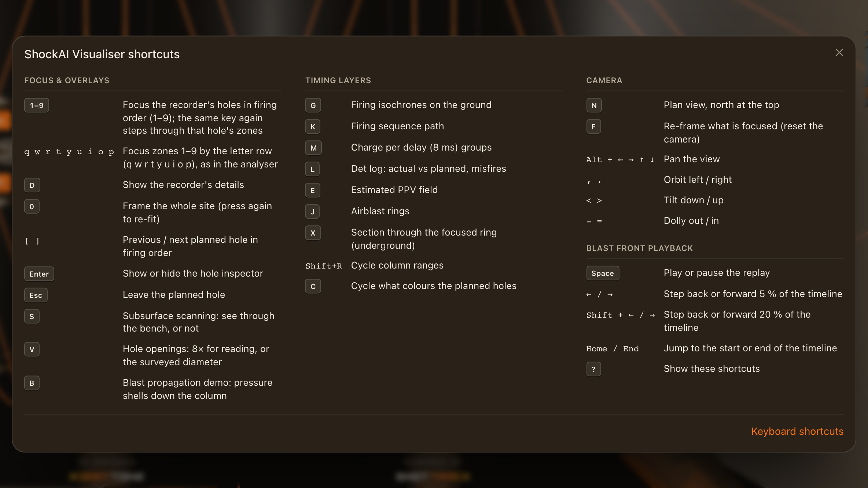Click 'Show or hide the hole inspector'

tap(193, 273)
